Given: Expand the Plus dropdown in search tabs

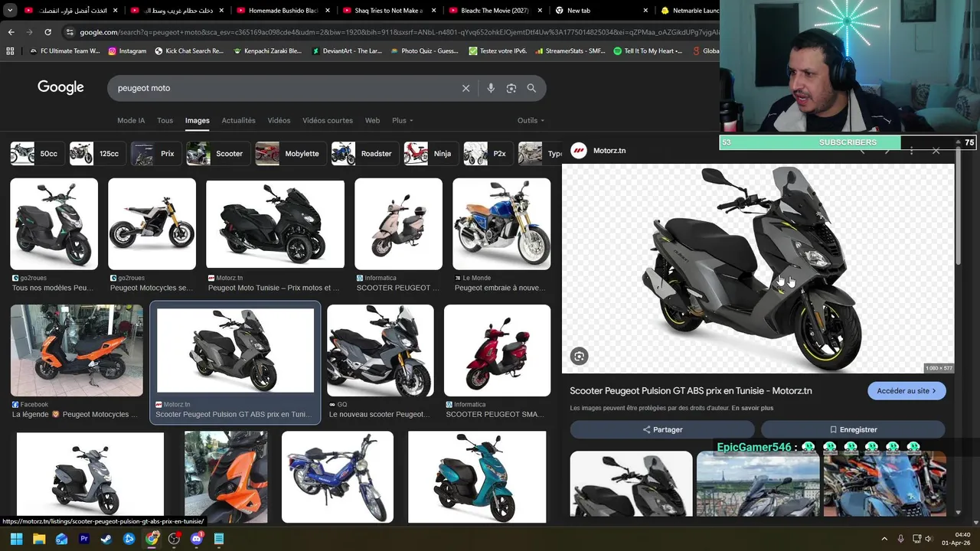Looking at the screenshot, I should [403, 121].
